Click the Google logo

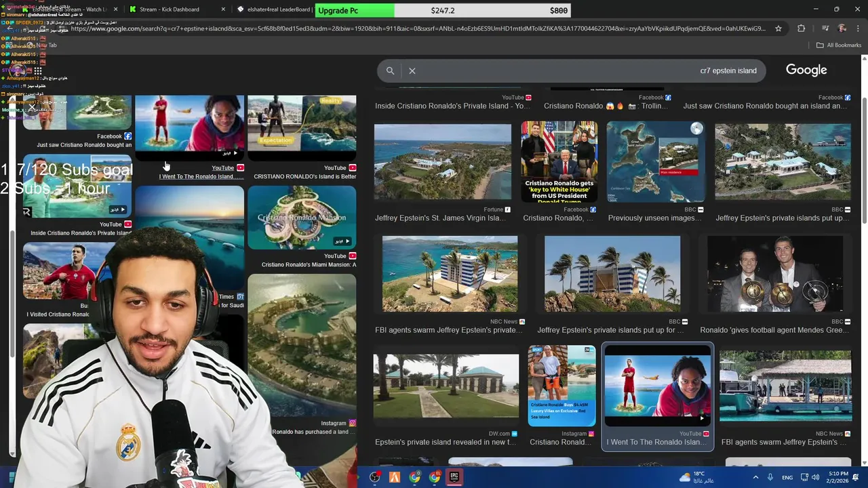(806, 70)
